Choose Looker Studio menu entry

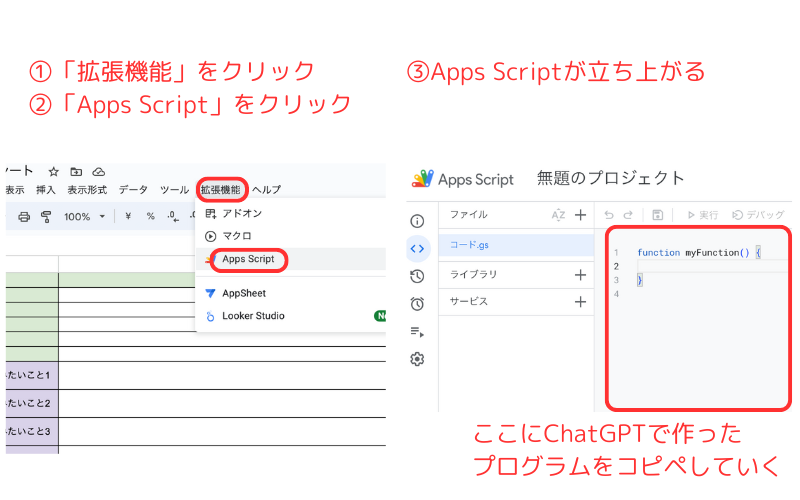290,316
